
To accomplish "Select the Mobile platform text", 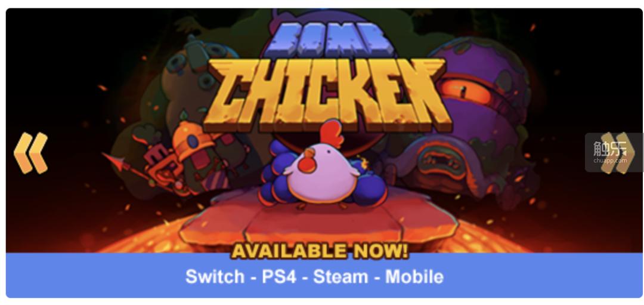I will click(x=414, y=276).
